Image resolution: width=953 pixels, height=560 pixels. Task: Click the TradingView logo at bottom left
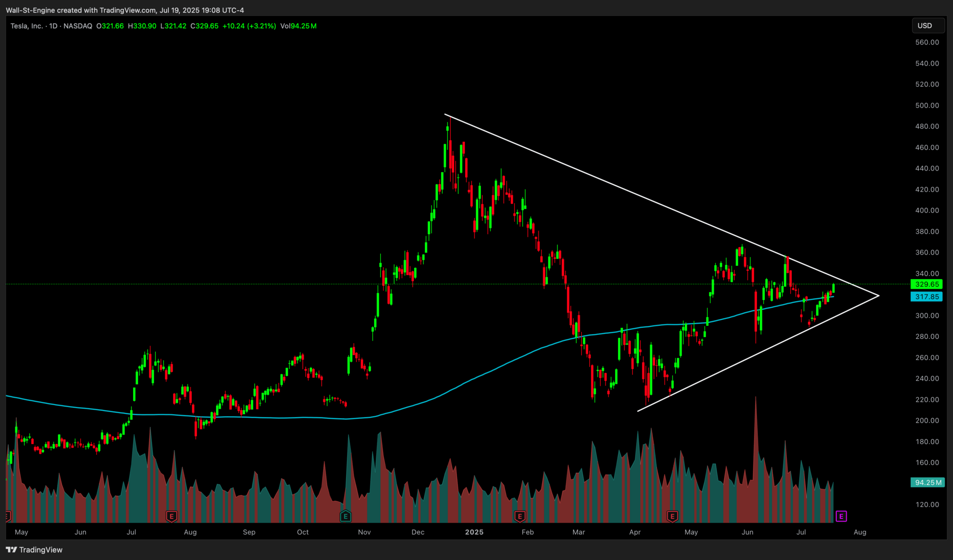pos(34,550)
